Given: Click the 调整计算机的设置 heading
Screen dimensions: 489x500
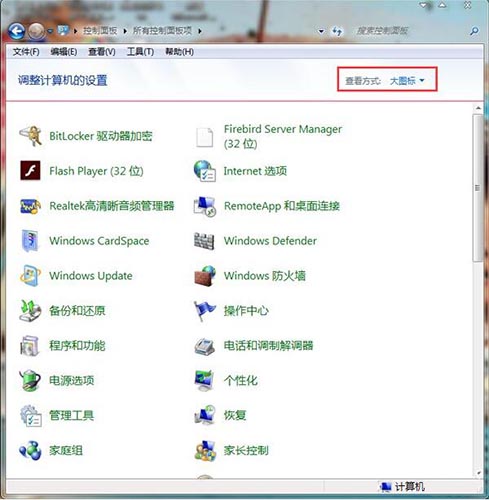Looking at the screenshot, I should 62,80.
